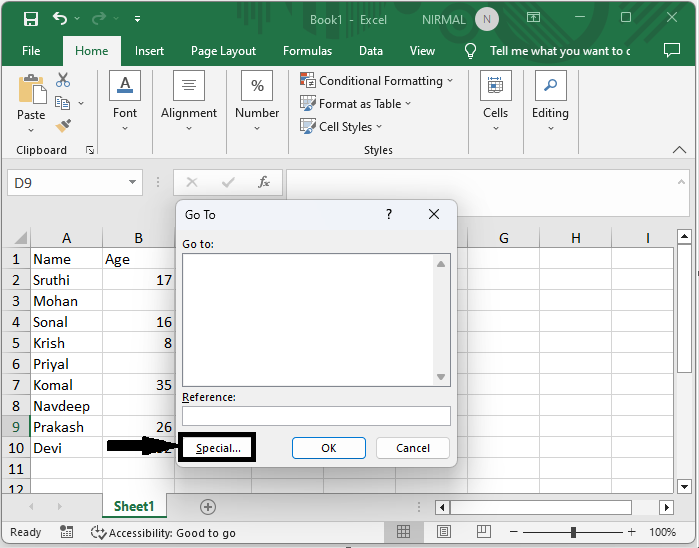The image size is (699, 548).
Task: Open the File tab
Action: 31,51
